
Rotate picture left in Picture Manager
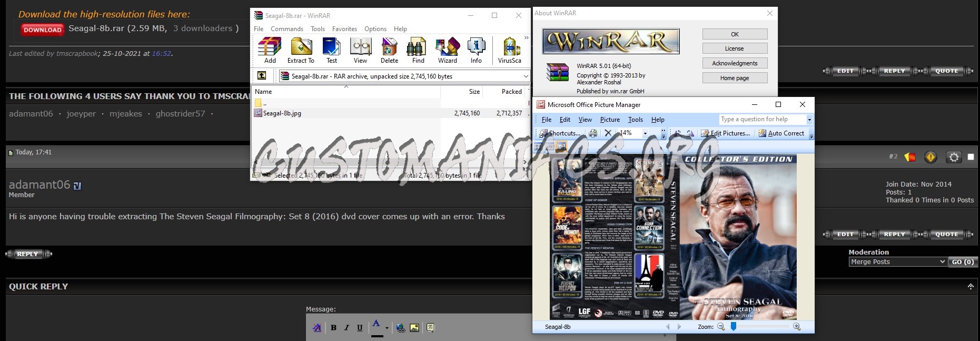[678, 133]
